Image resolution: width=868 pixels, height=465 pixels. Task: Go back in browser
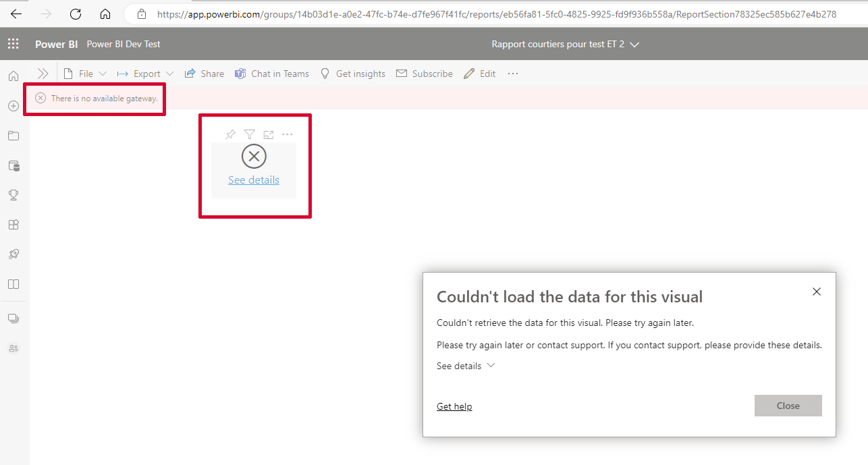(16, 13)
